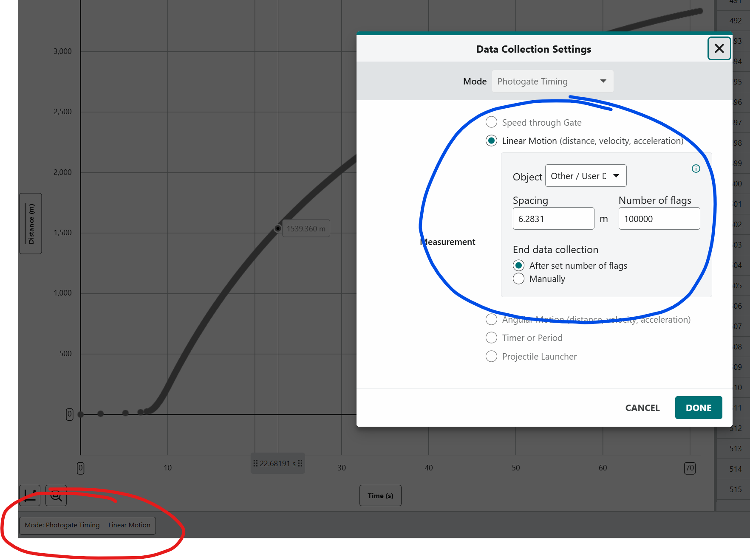Click the y-axis minimum value 0 box

tap(70, 414)
